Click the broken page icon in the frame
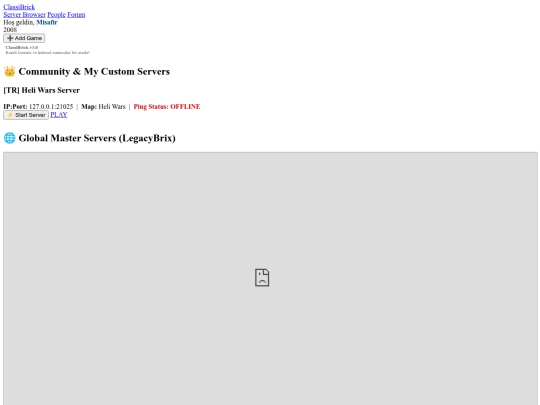540x405 pixels. coord(262,278)
